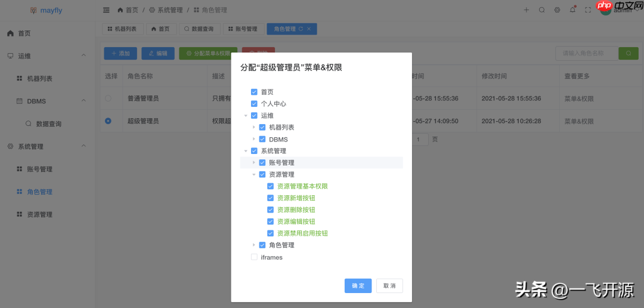Switch to the 首页 tab
The image size is (644, 308).
(161, 29)
